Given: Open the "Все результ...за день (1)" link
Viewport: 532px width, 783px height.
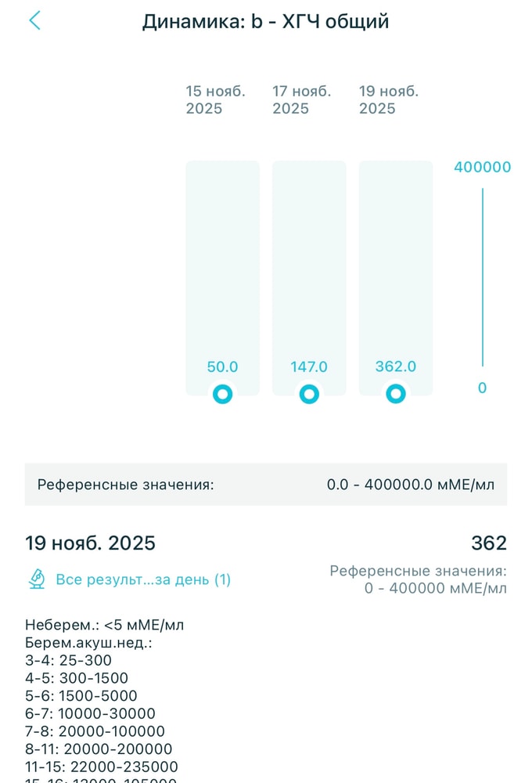Looking at the screenshot, I should (x=142, y=579).
